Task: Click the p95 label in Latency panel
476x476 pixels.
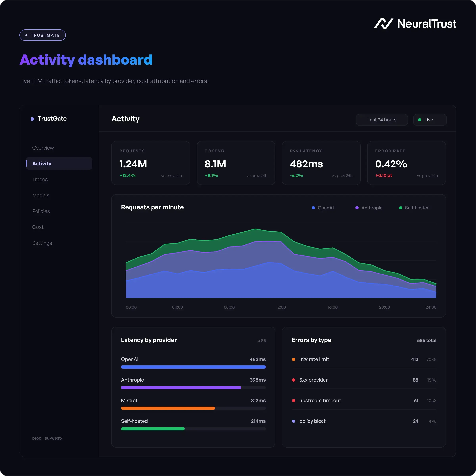Action: 261,341
